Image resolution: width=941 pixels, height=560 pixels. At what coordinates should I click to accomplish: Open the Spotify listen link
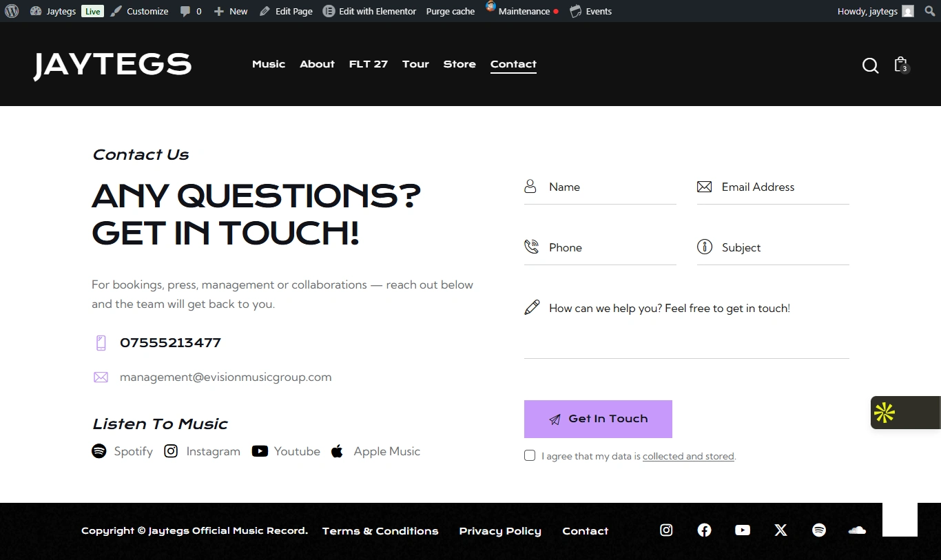click(123, 451)
